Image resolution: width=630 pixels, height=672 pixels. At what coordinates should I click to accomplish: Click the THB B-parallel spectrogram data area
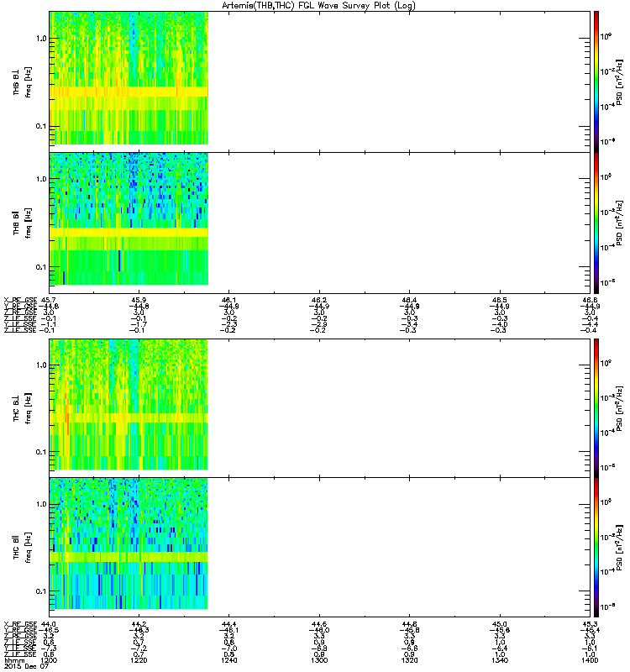coord(129,218)
